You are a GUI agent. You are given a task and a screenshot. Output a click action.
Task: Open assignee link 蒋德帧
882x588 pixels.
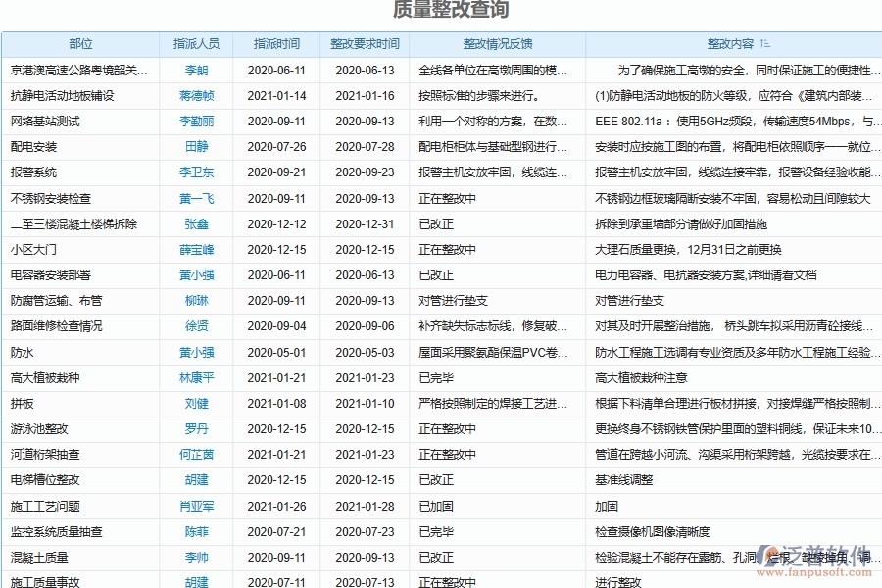195,94
